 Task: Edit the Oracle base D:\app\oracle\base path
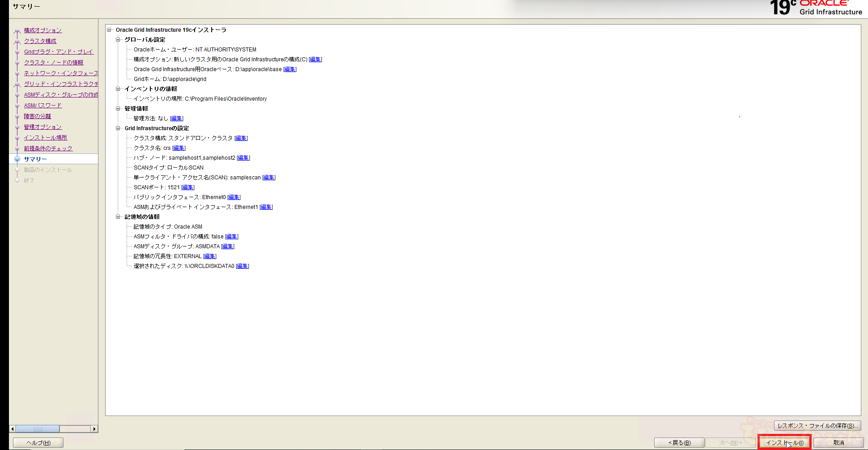pyautogui.click(x=290, y=69)
